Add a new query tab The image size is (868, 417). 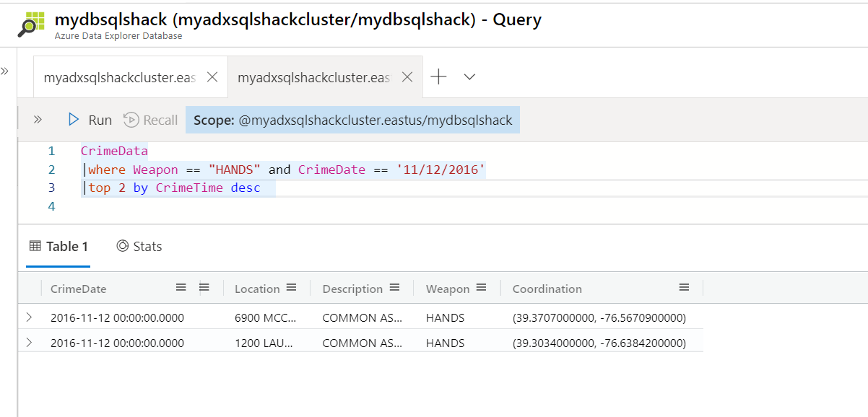438,77
